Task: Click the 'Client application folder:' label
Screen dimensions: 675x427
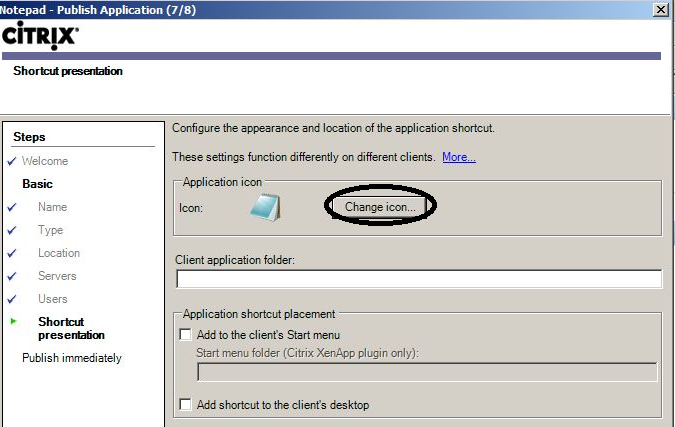Action: pos(235,260)
